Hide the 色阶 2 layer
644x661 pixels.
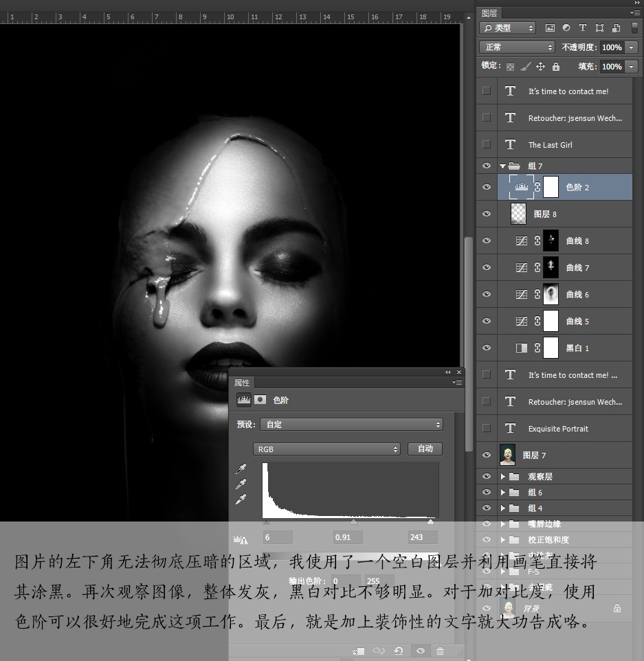click(487, 187)
